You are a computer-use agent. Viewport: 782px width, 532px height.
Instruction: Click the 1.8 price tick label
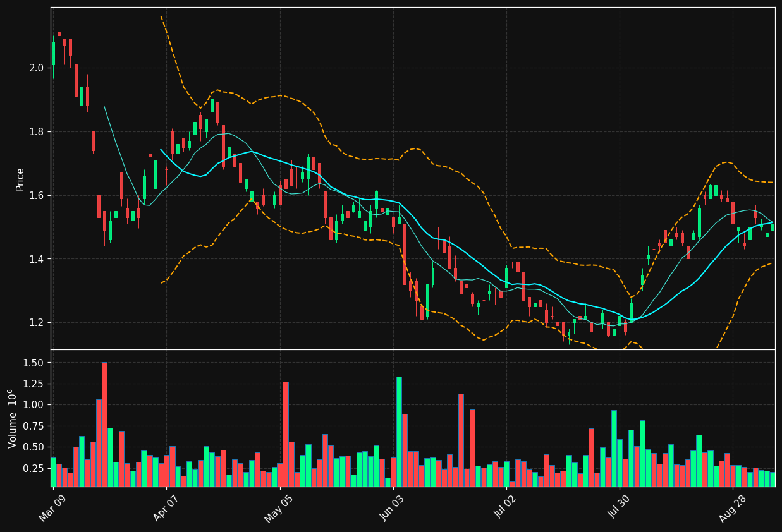coord(37,131)
